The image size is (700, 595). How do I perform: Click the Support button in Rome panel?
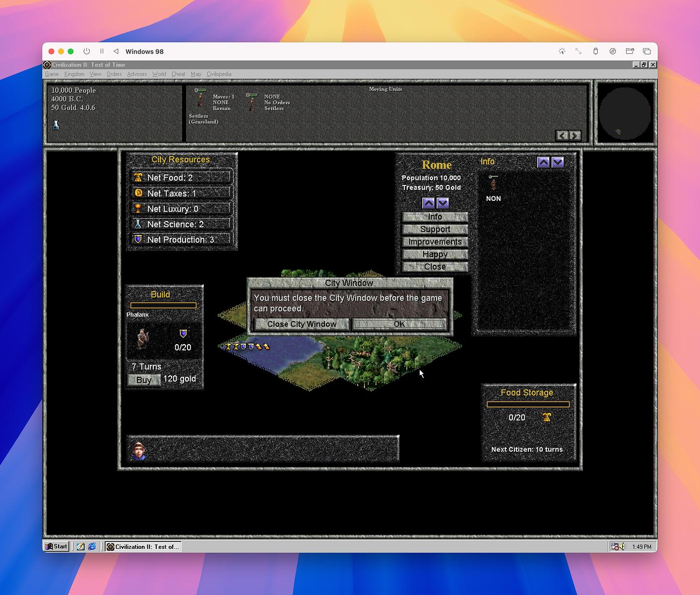(x=435, y=229)
